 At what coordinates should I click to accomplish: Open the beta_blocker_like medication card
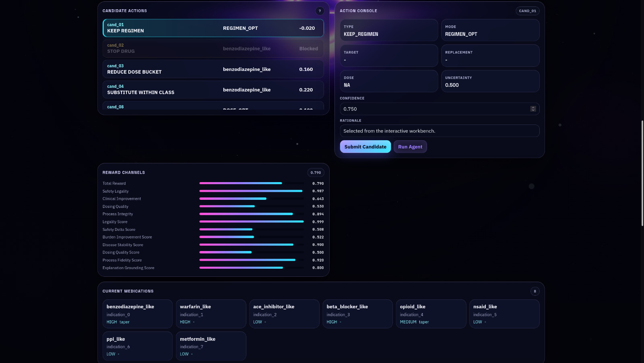pyautogui.click(x=357, y=314)
